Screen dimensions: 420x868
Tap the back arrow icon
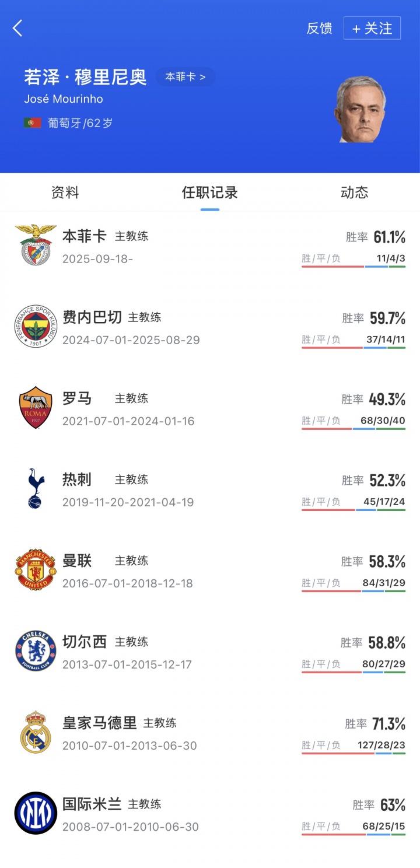[17, 28]
